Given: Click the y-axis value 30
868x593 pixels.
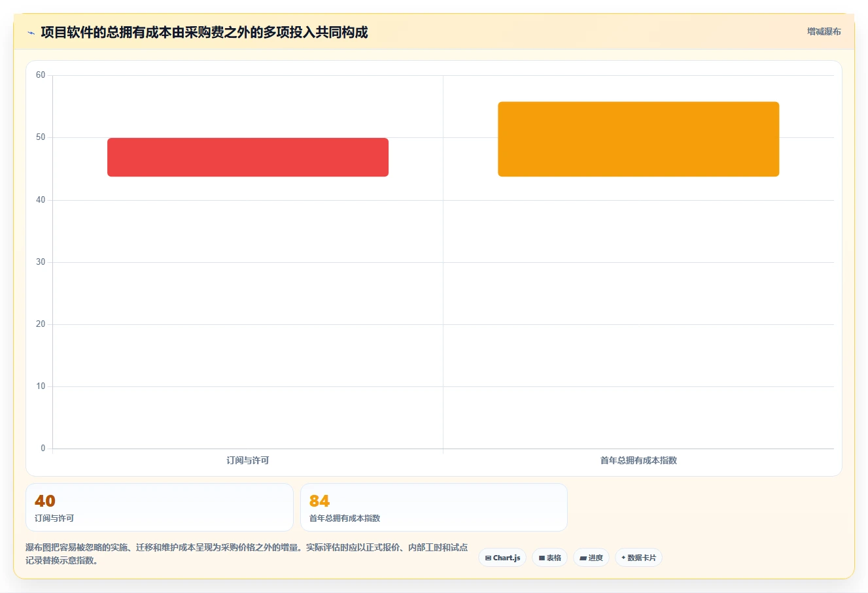Looking at the screenshot, I should pyautogui.click(x=41, y=262).
